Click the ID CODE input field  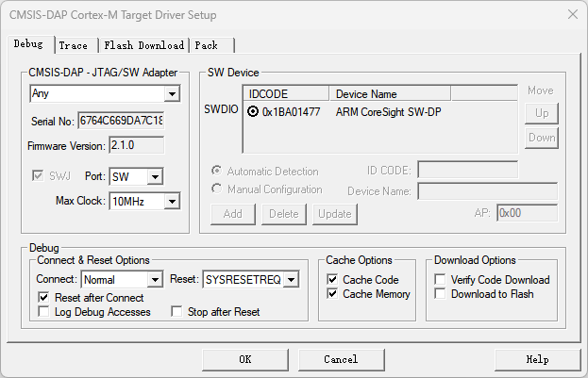[467, 170]
